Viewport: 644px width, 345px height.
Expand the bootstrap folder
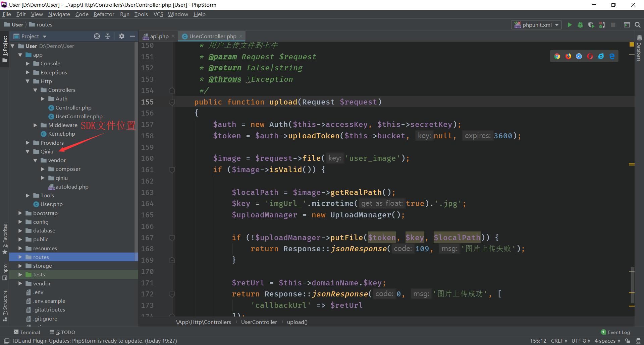[20, 213]
